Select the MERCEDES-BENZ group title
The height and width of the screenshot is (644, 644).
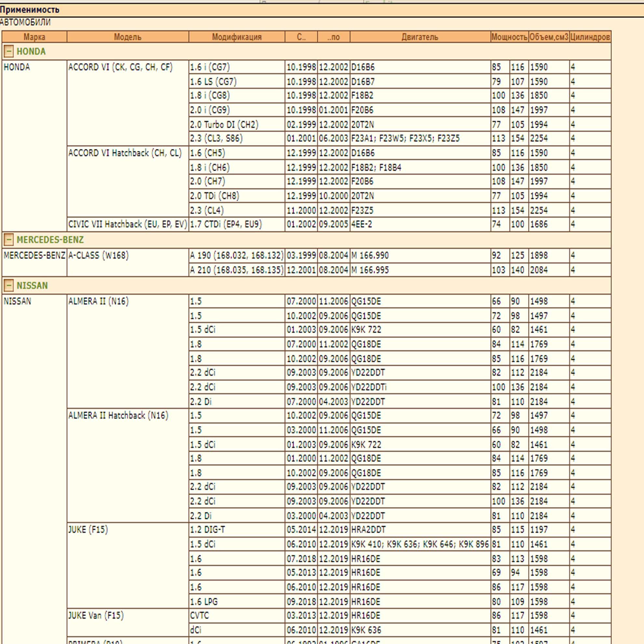tap(50, 240)
